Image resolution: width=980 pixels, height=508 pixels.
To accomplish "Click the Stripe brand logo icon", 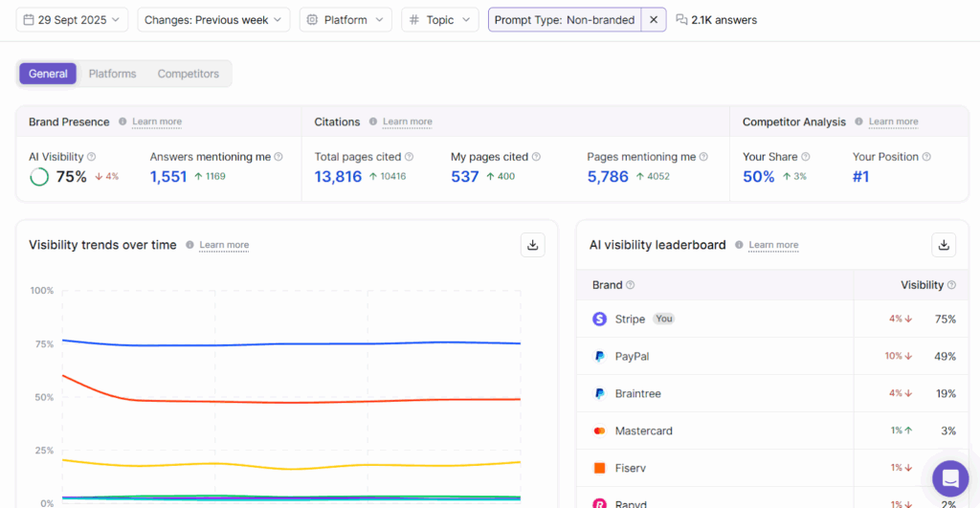I will click(599, 320).
